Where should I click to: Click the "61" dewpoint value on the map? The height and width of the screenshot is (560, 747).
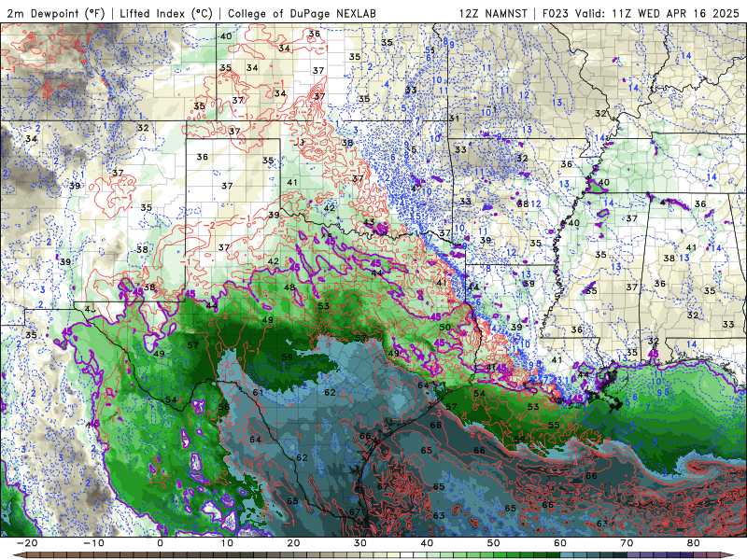point(258,392)
